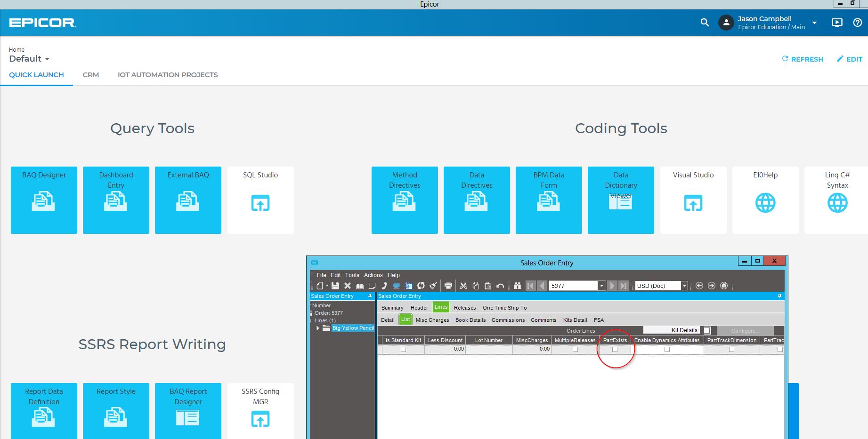Open the SSRS Config MGR tile
The image size is (868, 439).
coord(260,411)
